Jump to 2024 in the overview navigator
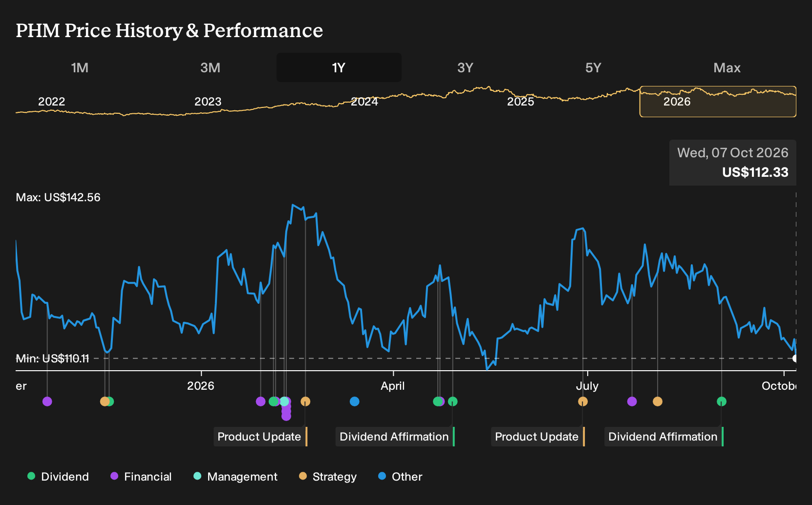This screenshot has width=812, height=505. 364,102
